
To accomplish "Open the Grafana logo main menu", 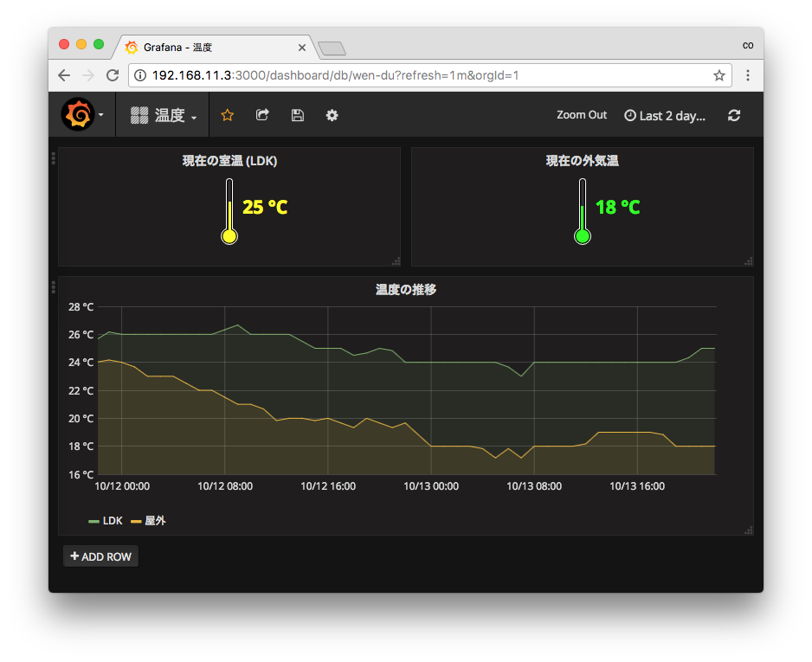I will (x=82, y=115).
